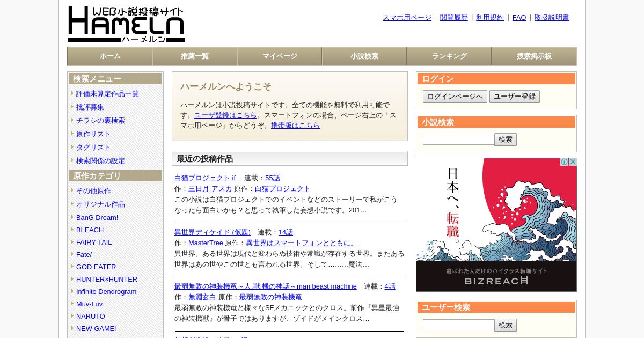Open 異世界はスマートフォンとともに。 original link
644x338 pixels.
302,243
